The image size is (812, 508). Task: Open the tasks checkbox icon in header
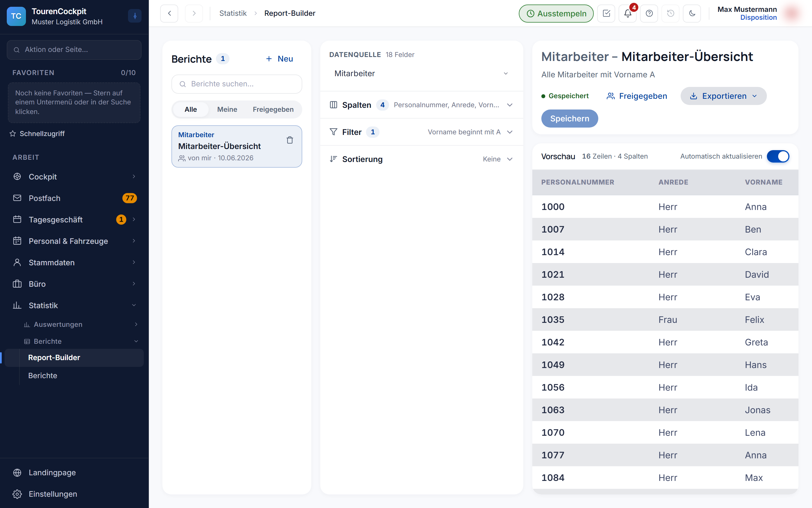pos(606,14)
